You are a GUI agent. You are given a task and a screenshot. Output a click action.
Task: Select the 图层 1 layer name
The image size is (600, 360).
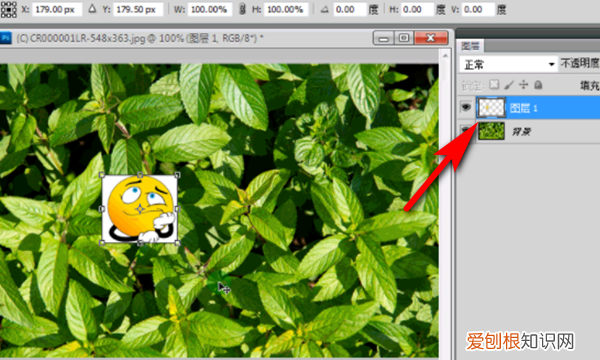pyautogui.click(x=524, y=108)
